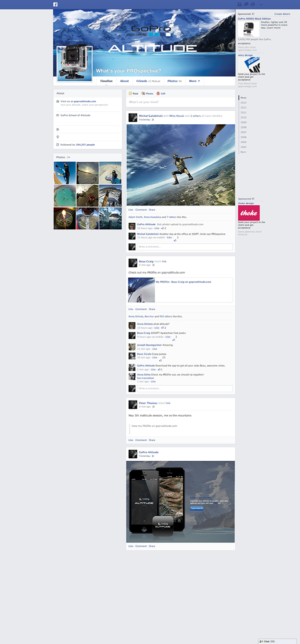This screenshot has height=644, width=300.
Task: Like the skydiving photo post
Action: [130, 210]
